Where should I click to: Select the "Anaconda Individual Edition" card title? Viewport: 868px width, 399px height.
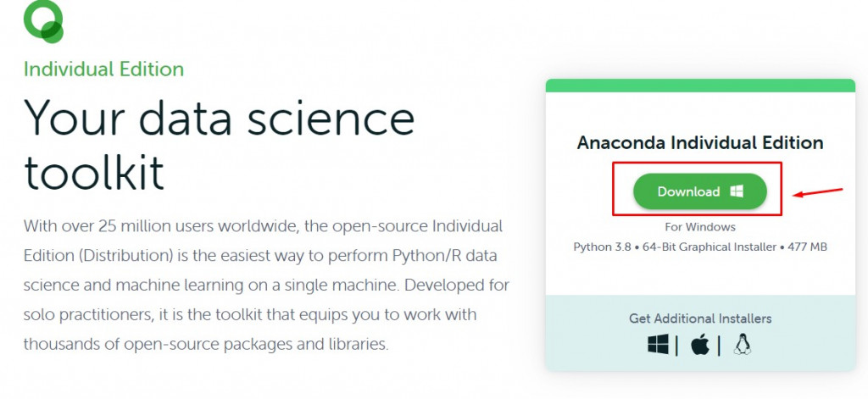click(700, 142)
